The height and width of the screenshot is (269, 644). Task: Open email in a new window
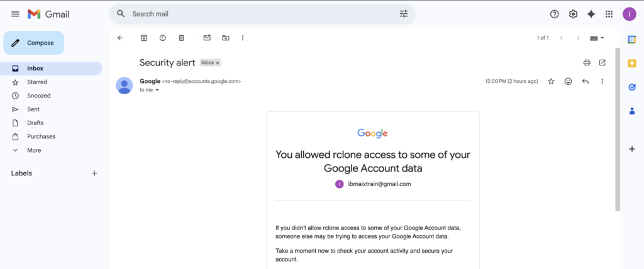[602, 62]
